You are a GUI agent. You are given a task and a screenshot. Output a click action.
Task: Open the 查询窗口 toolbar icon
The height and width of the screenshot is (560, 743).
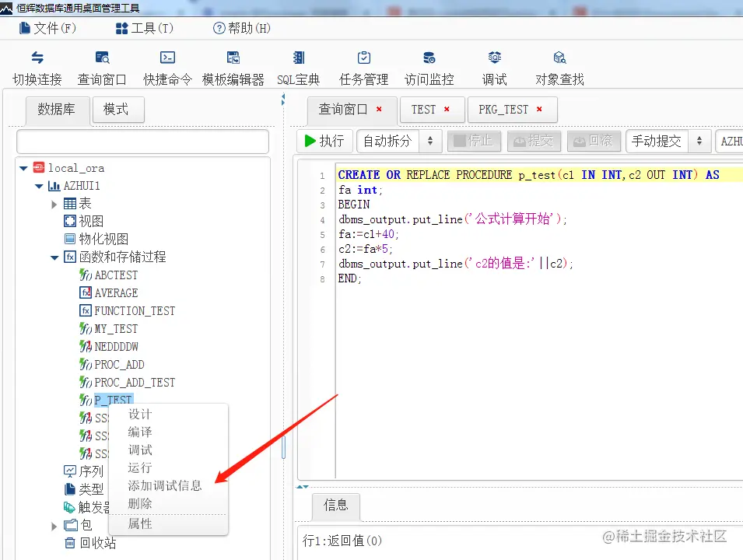(102, 68)
